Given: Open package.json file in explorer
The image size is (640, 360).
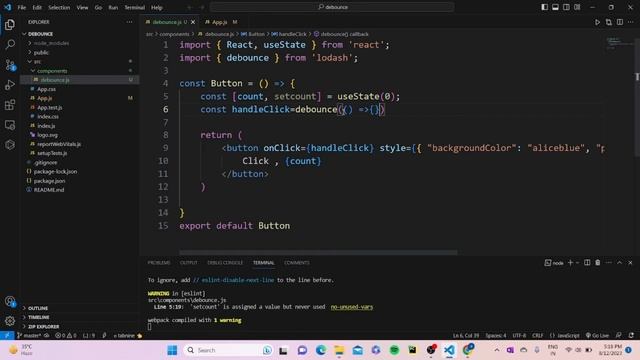Looking at the screenshot, I should pos(49,181).
